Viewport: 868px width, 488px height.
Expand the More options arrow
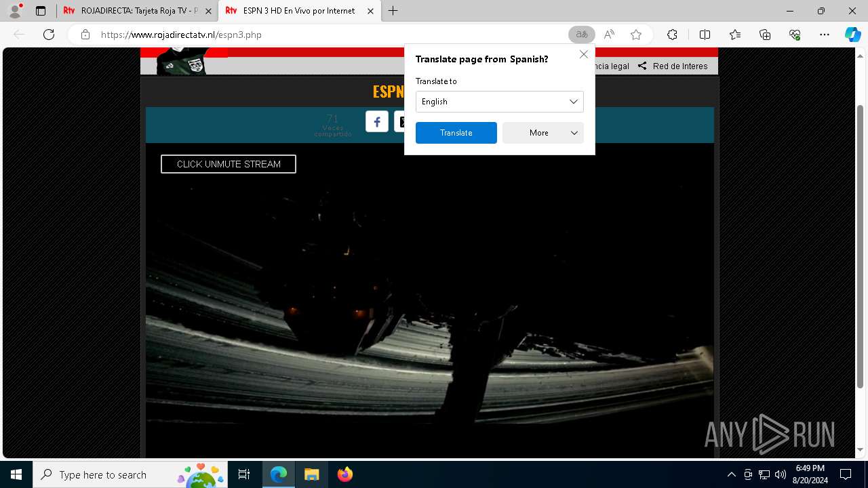point(574,133)
